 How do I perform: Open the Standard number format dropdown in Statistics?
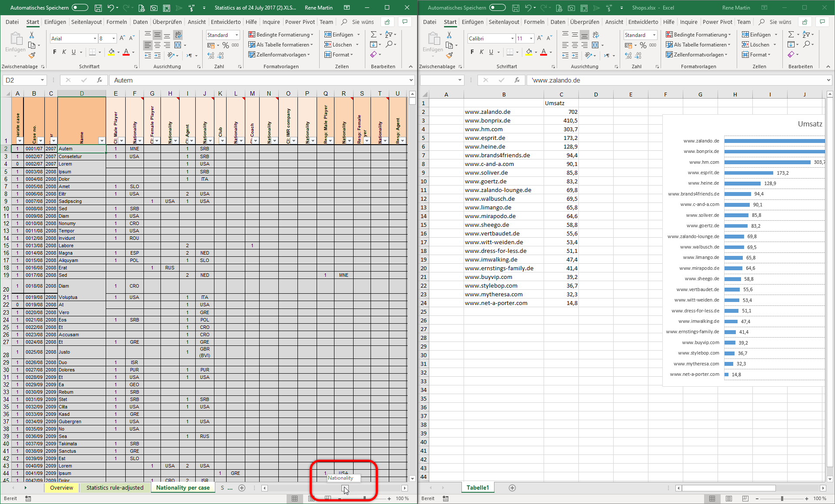(237, 35)
